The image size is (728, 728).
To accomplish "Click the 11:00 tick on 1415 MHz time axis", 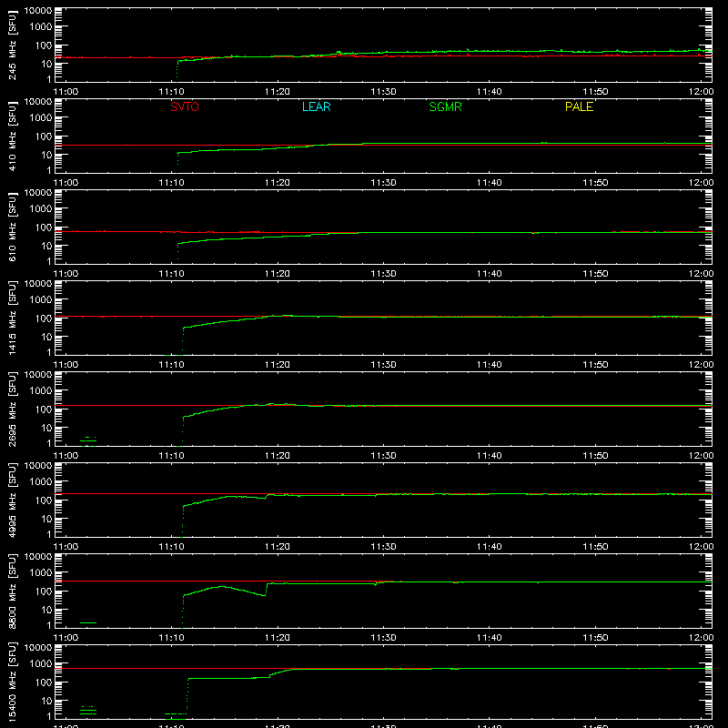I will pyautogui.click(x=66, y=365).
